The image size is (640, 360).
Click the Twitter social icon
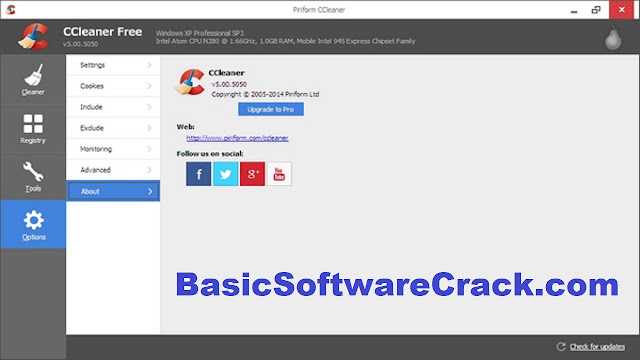[225, 174]
